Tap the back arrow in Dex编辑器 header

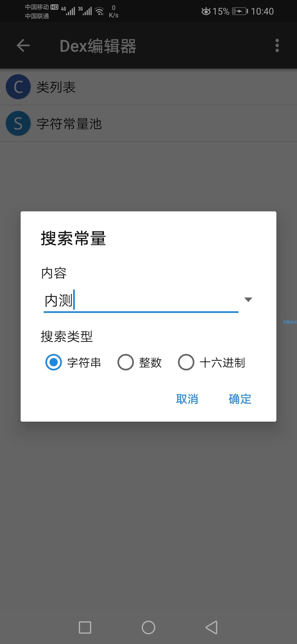tap(23, 45)
